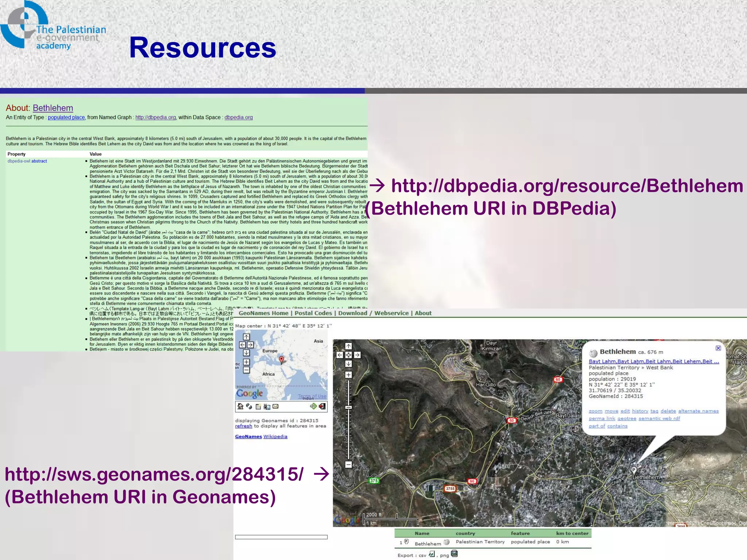Click the notepad list icon in map toolbar

[258, 407]
